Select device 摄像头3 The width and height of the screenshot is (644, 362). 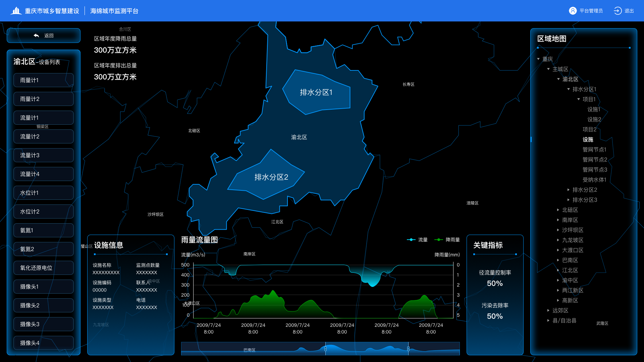tap(44, 324)
